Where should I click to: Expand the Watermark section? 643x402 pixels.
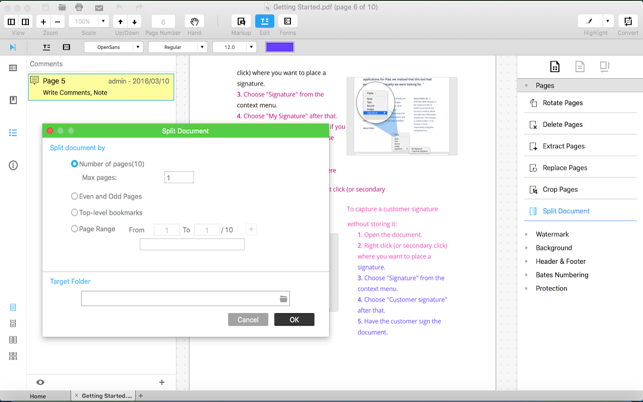pyautogui.click(x=552, y=234)
